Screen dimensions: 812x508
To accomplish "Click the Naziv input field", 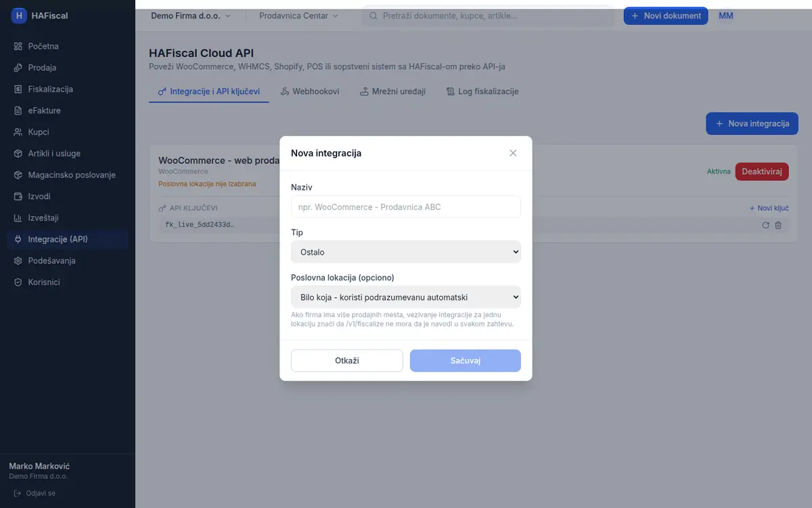I will tap(406, 207).
